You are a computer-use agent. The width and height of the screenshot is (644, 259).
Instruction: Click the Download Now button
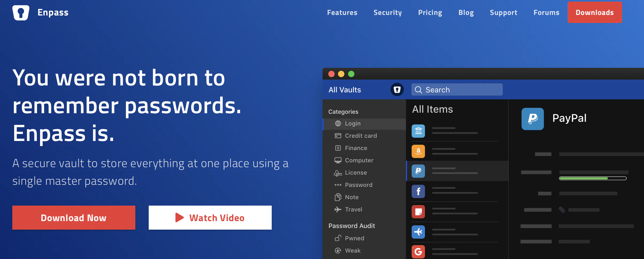(x=74, y=218)
